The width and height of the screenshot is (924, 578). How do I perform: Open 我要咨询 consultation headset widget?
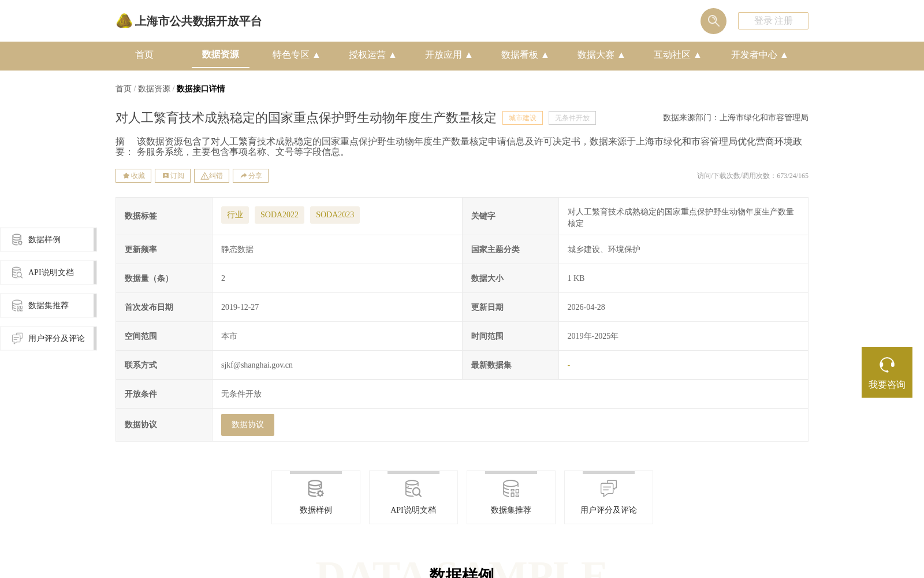tap(887, 372)
